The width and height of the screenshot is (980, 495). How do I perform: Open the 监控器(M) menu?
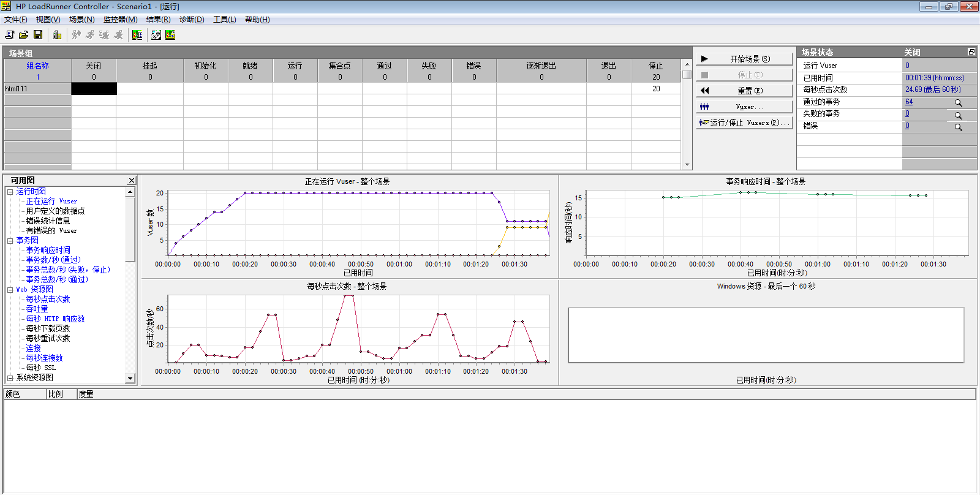[120, 20]
